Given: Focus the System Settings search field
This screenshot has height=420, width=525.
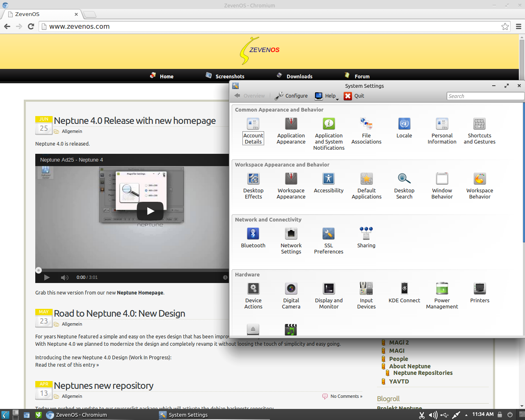Looking at the screenshot, I should pos(485,96).
